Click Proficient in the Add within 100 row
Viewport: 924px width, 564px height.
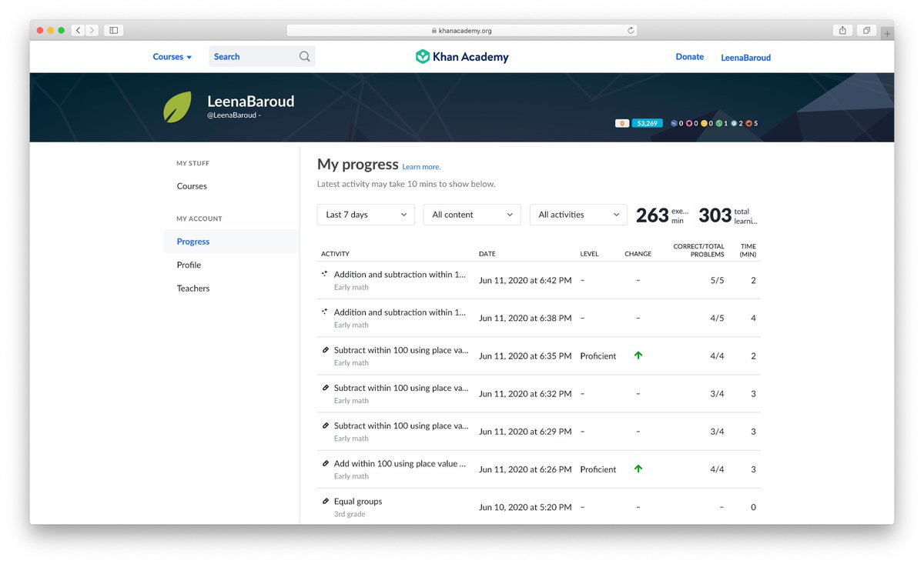(598, 469)
